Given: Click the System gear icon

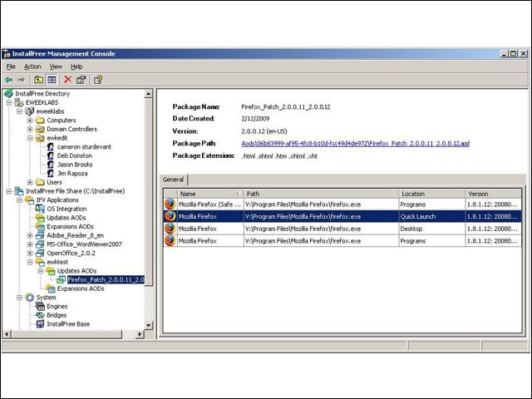Looking at the screenshot, I should coord(30,298).
